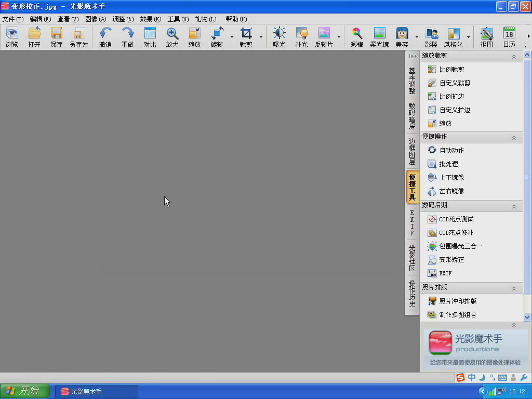
Task: Select the 裁剪 (Crop) tool icon
Action: pos(246,37)
